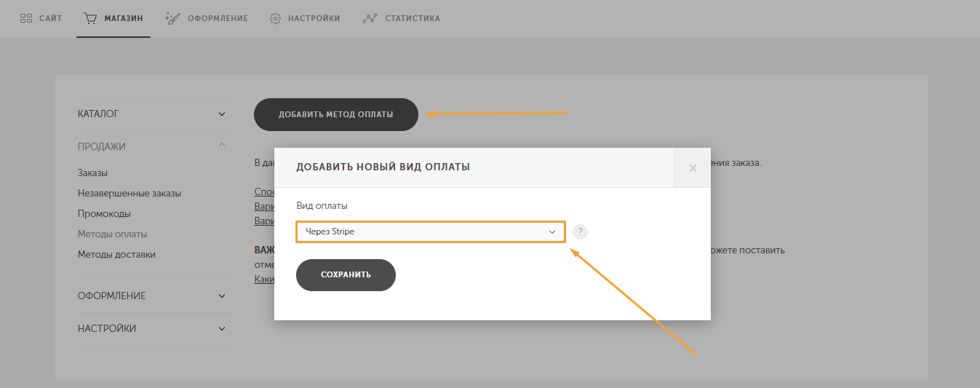Click the shopping cart Магазин icon
Image resolution: width=980 pixels, height=388 pixels.
90,18
